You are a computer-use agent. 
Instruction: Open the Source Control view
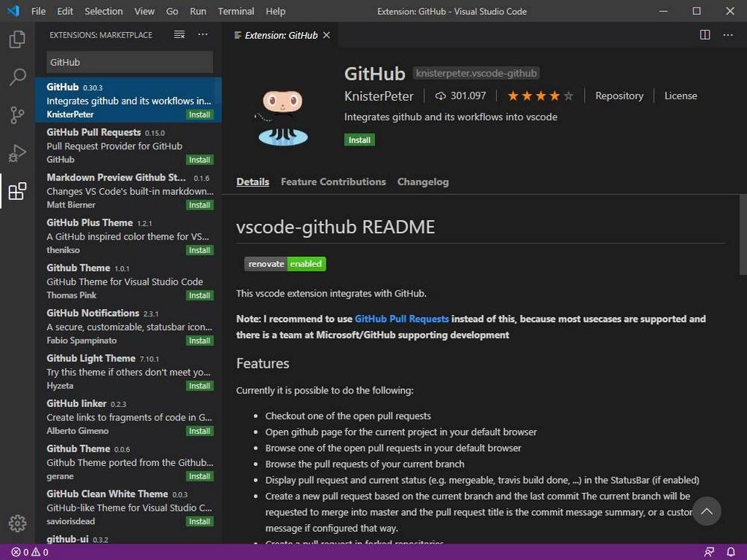tap(17, 115)
